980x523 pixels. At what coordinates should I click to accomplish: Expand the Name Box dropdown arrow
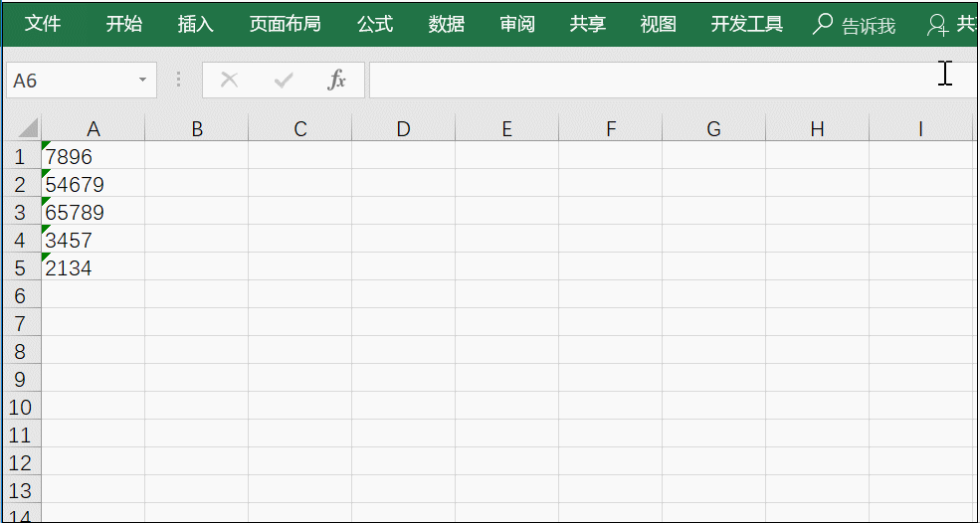click(x=142, y=80)
